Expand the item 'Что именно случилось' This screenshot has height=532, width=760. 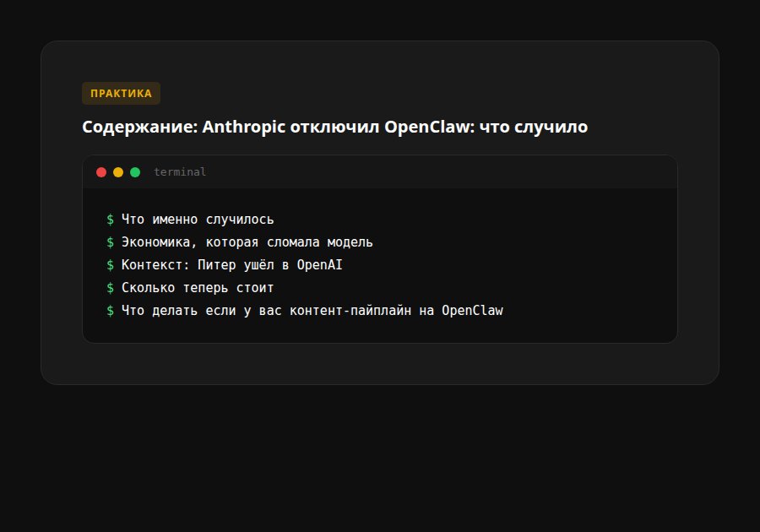pos(198,219)
